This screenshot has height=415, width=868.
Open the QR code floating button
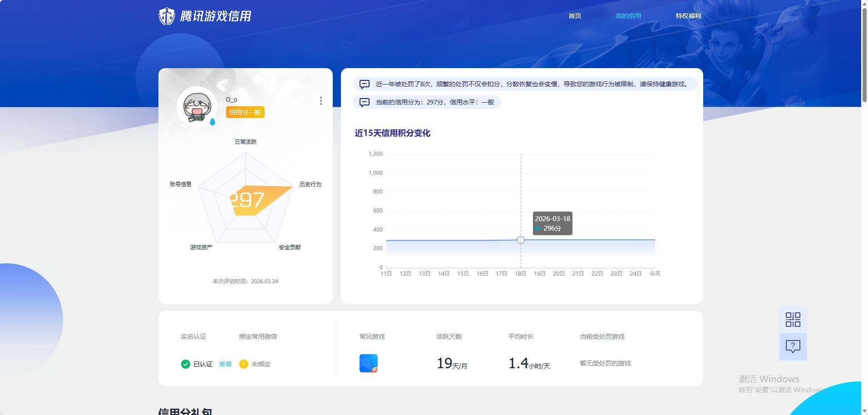click(x=793, y=320)
